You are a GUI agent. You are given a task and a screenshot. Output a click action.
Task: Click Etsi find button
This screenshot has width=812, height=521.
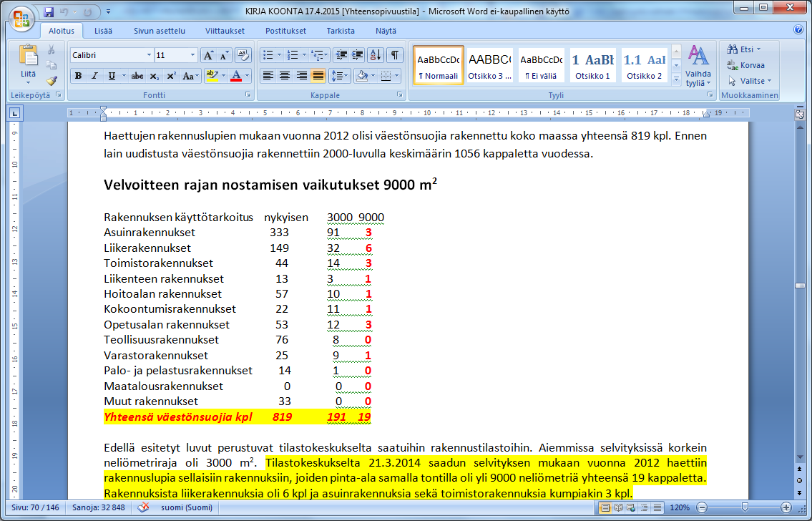(x=744, y=49)
